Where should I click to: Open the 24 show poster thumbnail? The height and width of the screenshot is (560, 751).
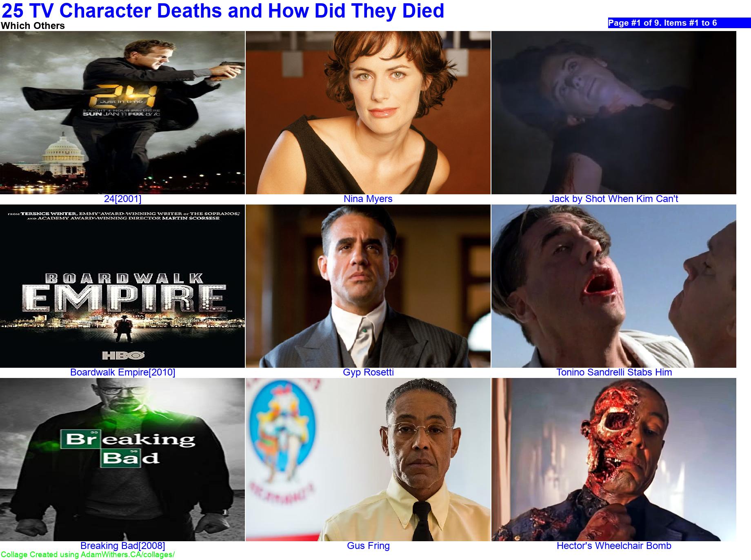coord(122,113)
